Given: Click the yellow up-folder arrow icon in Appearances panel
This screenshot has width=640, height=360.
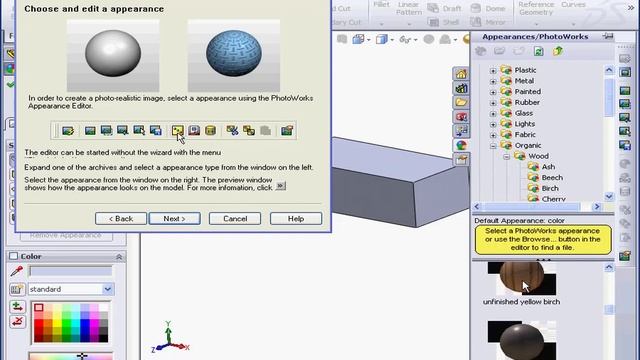Looking at the screenshot, I should pyautogui.click(x=558, y=51).
